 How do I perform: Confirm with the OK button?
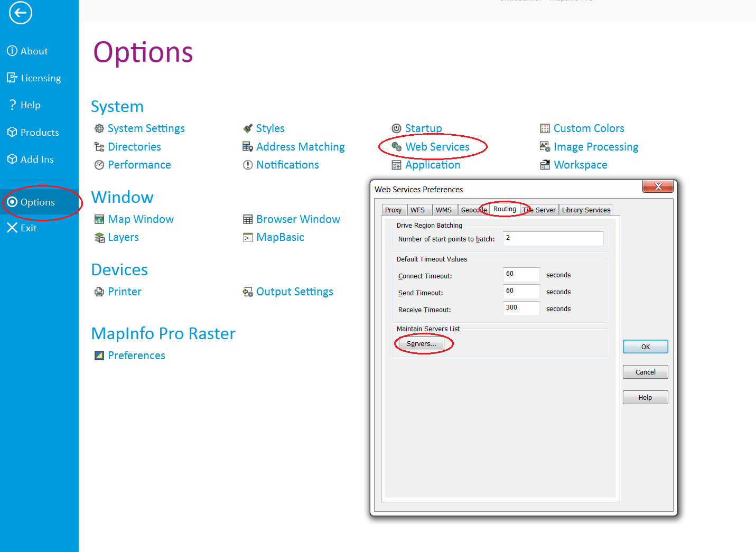(x=646, y=347)
